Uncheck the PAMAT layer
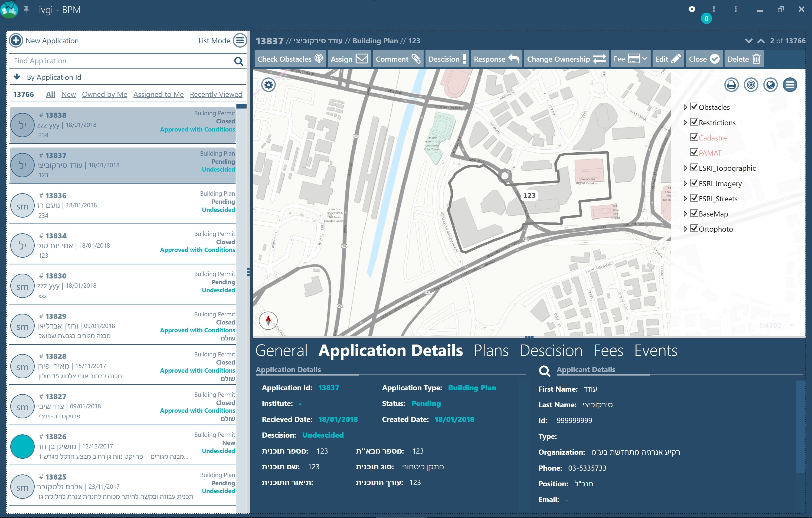 coord(694,152)
